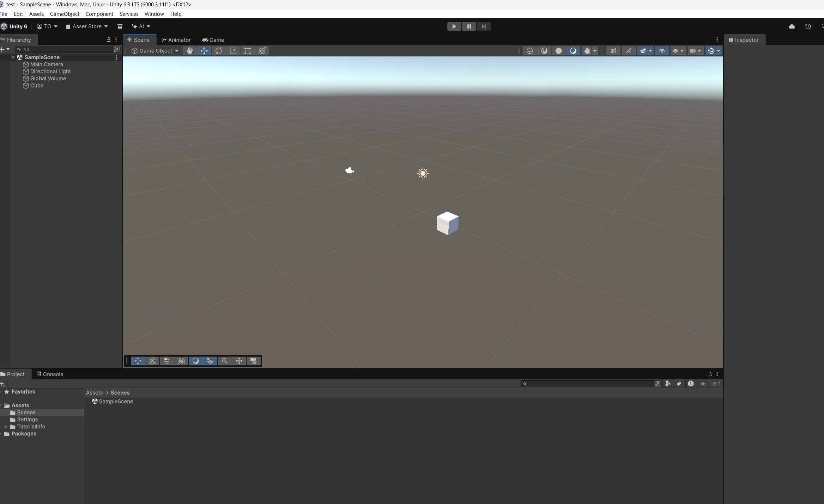Open the GameObject menu
Screen dimensions: 824x504
tap(65, 14)
